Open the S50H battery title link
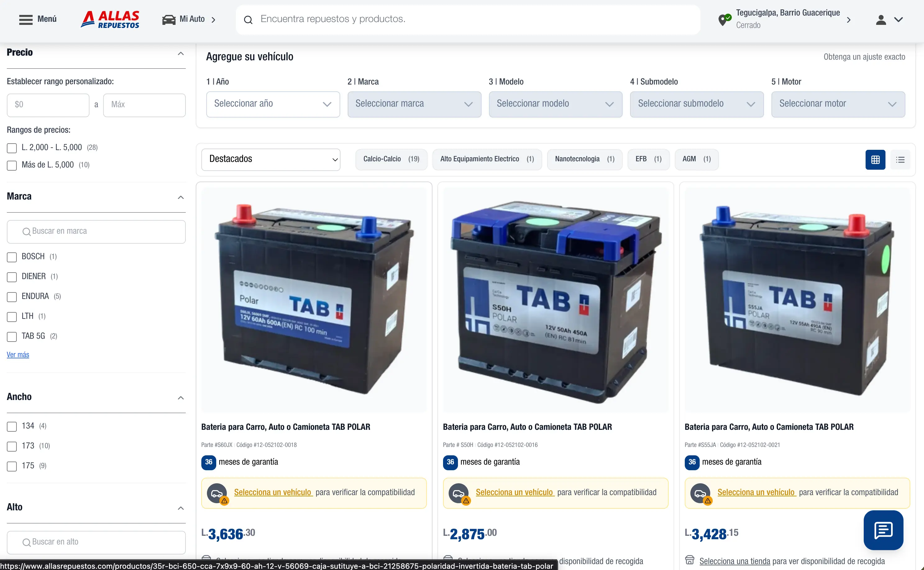Image resolution: width=924 pixels, height=570 pixels. pyautogui.click(x=527, y=427)
